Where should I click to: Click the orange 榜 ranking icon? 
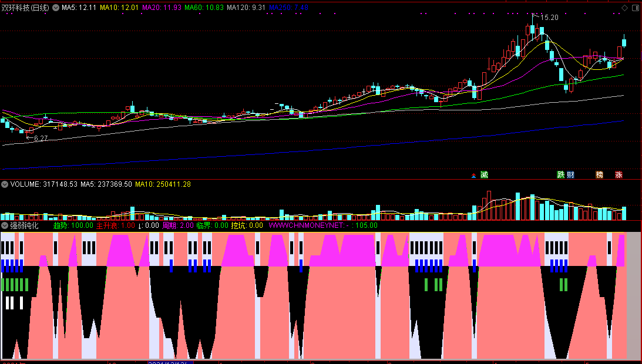coord(600,175)
